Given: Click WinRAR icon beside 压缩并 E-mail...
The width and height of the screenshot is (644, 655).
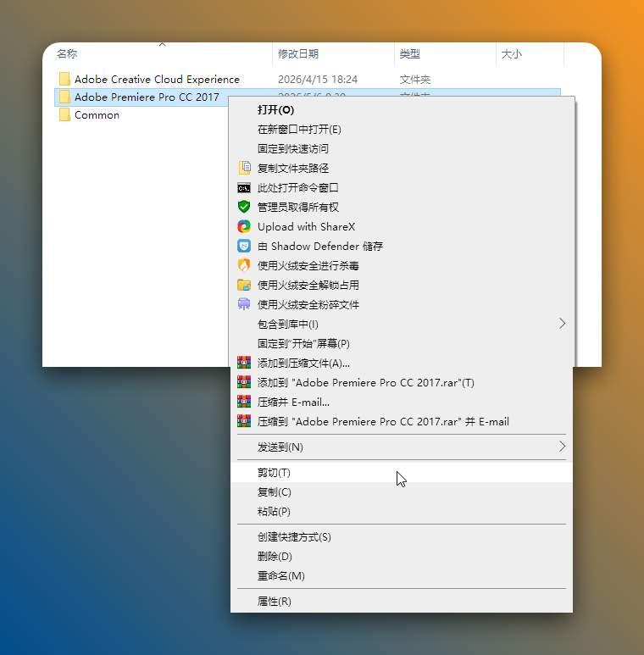Looking at the screenshot, I should [244, 402].
